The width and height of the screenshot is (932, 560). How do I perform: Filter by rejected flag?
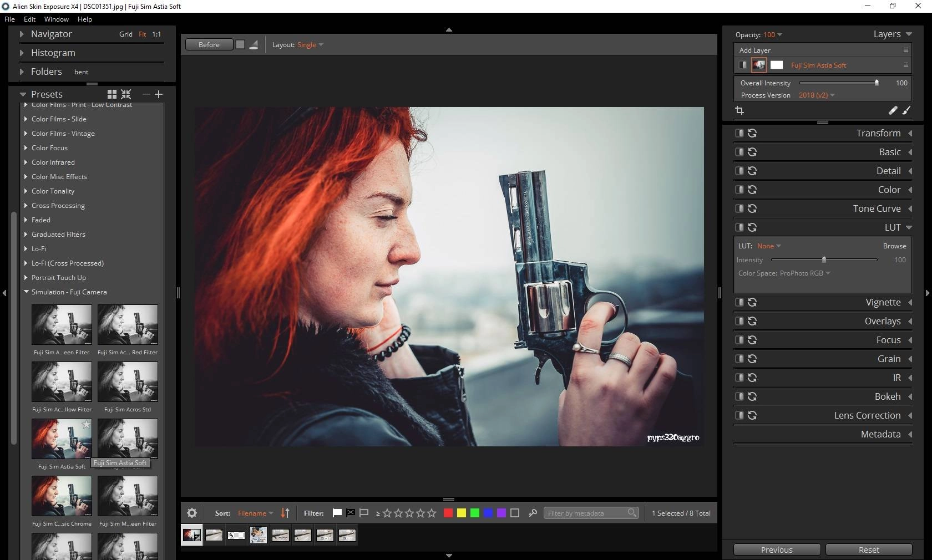point(351,513)
